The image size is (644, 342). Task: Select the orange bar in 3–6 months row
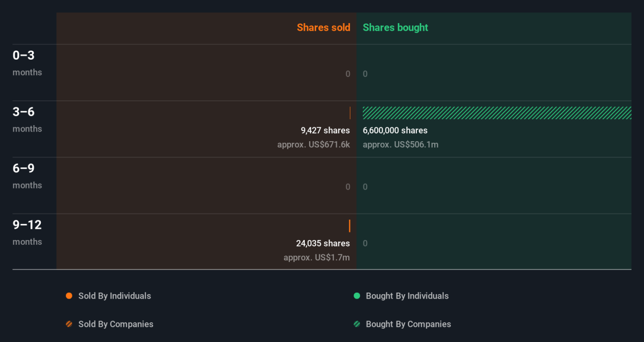350,113
